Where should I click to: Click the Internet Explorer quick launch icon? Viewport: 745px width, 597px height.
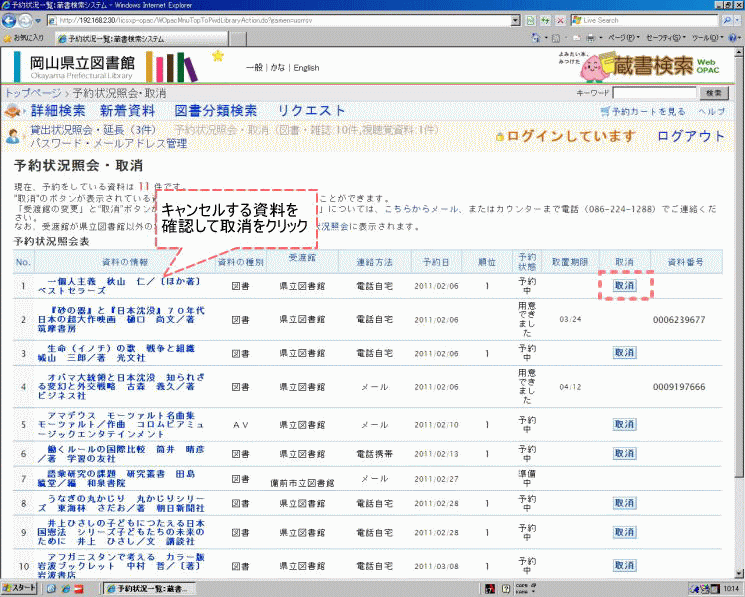tap(66, 588)
